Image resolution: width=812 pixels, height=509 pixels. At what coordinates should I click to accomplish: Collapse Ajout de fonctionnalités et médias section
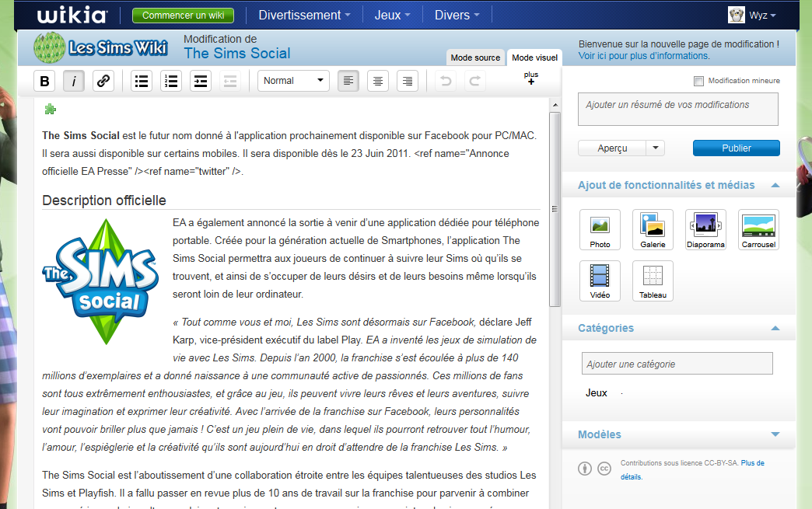pyautogui.click(x=775, y=185)
